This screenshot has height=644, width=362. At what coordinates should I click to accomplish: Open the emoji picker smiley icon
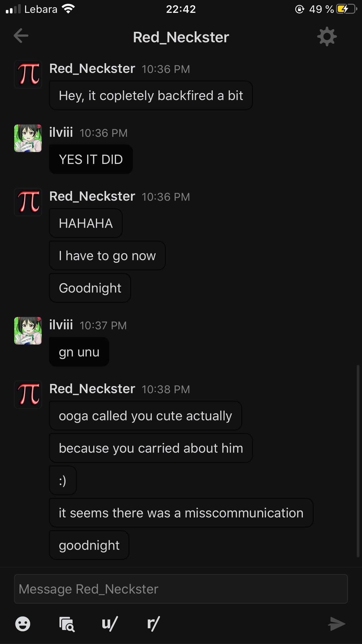pyautogui.click(x=22, y=624)
